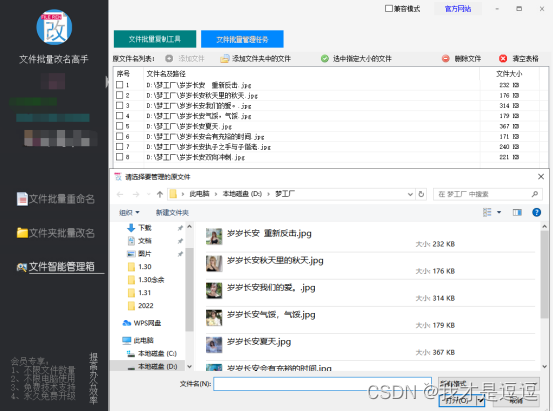Check the row 7 checkbox for 执子之手
Viewport: 553px width, 412px height.
(120, 146)
